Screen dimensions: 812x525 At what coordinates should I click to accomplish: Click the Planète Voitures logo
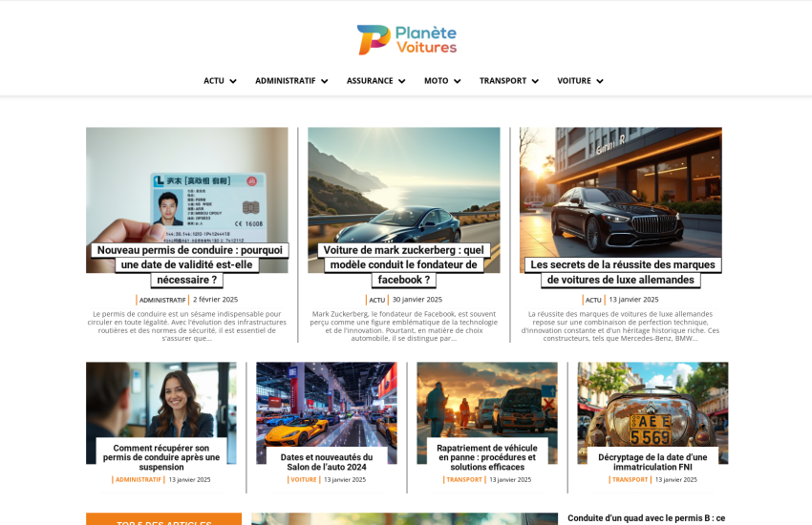pos(407,40)
